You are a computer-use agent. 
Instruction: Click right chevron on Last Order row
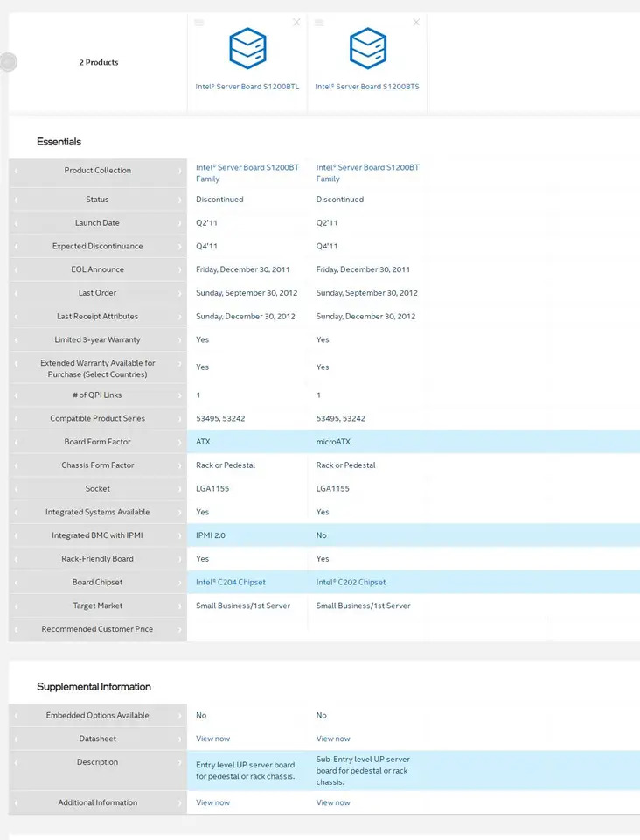coord(180,294)
